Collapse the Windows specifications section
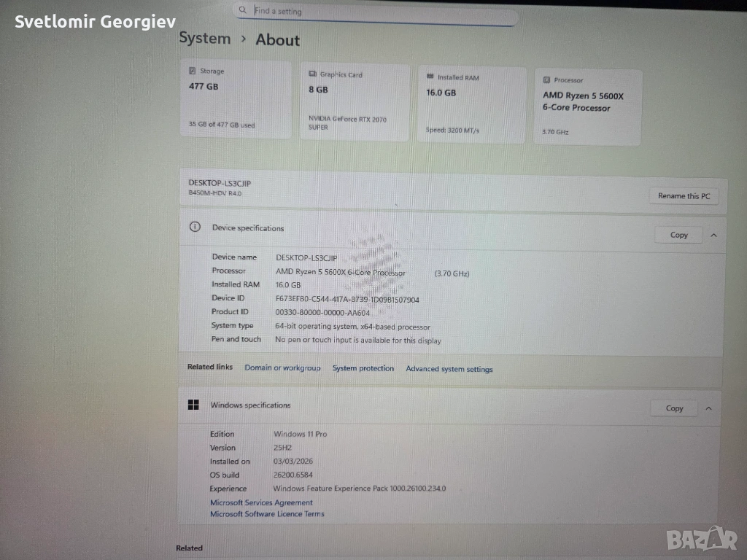Viewport: 747px width, 560px height. pyautogui.click(x=708, y=408)
